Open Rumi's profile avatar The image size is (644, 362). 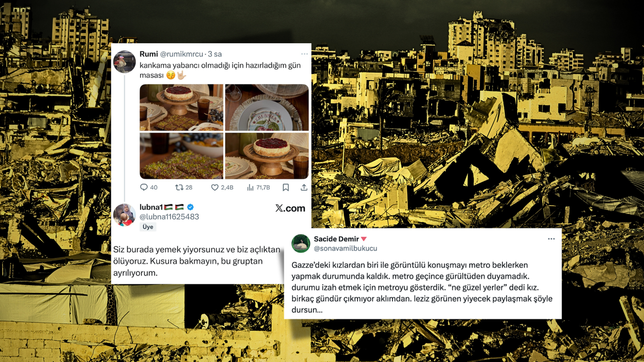(x=124, y=62)
